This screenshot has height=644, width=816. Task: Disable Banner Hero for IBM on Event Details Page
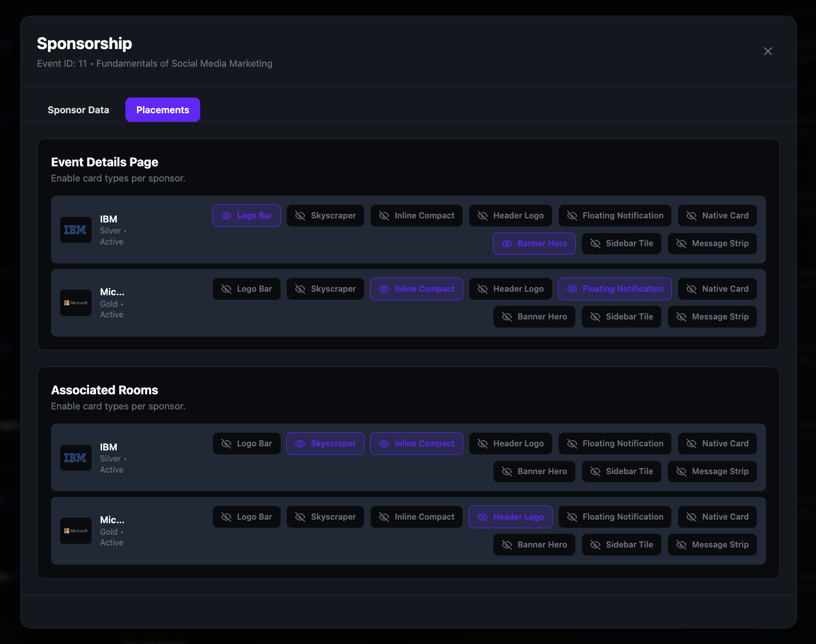(534, 244)
